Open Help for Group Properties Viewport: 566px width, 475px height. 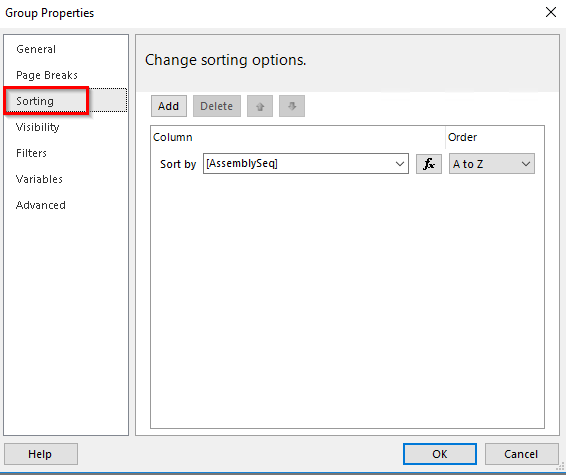(40, 454)
